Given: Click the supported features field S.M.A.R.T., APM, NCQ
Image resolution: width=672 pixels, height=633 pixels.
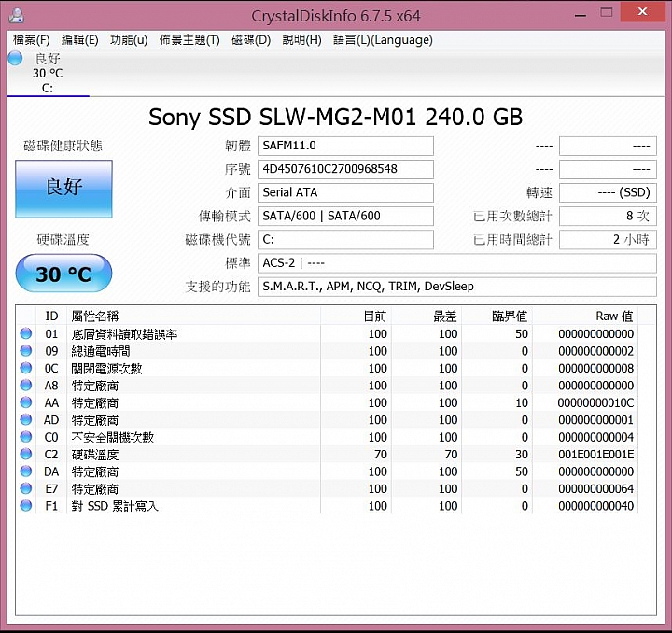Looking at the screenshot, I should pyautogui.click(x=456, y=287).
